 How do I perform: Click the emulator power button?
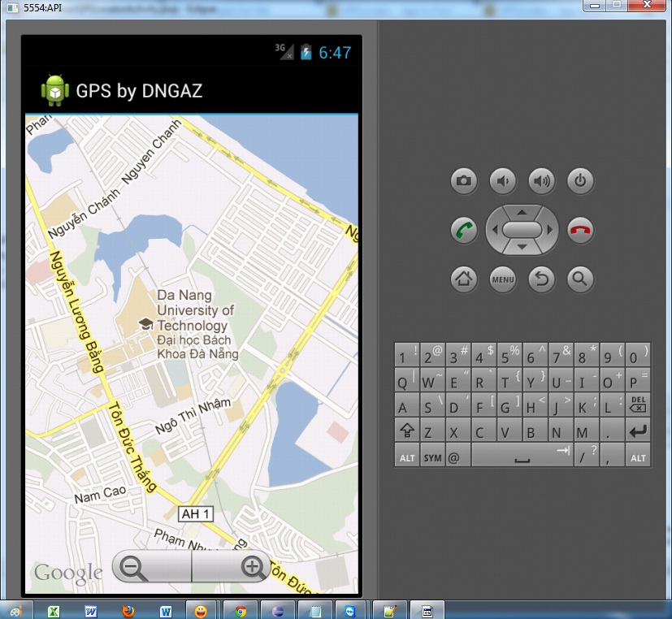click(x=580, y=181)
